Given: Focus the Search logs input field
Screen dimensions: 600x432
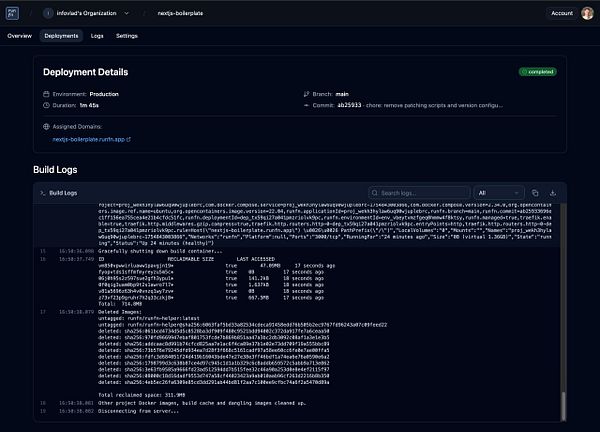Looking at the screenshot, I should tap(419, 193).
